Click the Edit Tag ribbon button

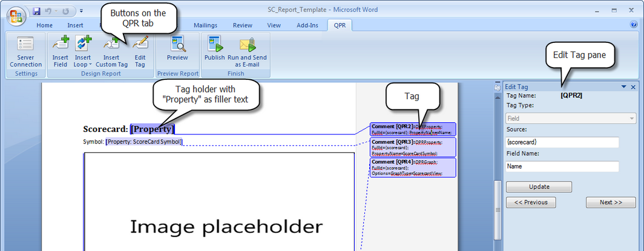point(140,51)
